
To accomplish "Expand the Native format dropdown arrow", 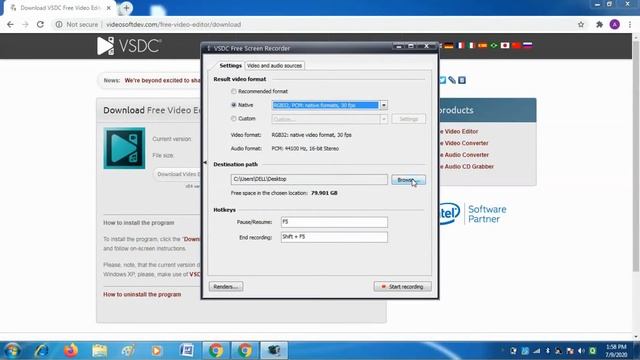I will coord(384,105).
